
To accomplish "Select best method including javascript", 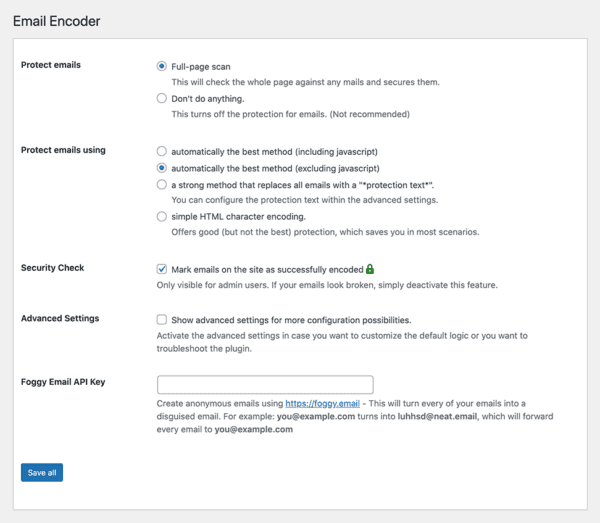I will pos(162,151).
